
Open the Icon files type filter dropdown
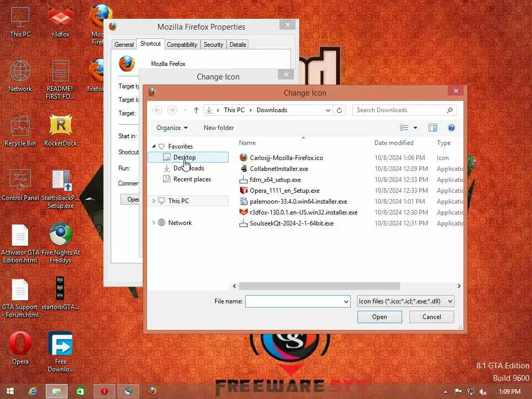[x=405, y=301]
